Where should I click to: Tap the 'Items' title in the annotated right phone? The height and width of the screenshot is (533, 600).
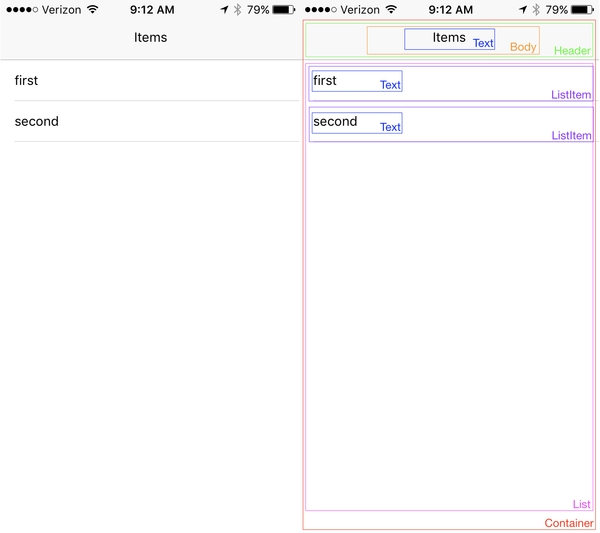449,37
